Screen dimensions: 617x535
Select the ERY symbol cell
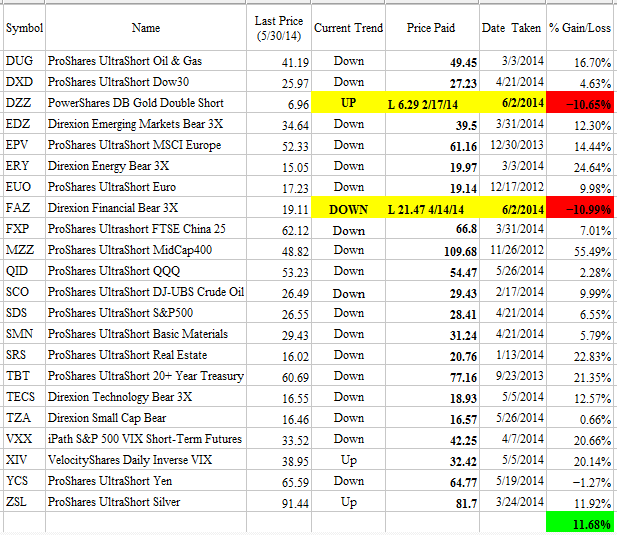[24, 166]
